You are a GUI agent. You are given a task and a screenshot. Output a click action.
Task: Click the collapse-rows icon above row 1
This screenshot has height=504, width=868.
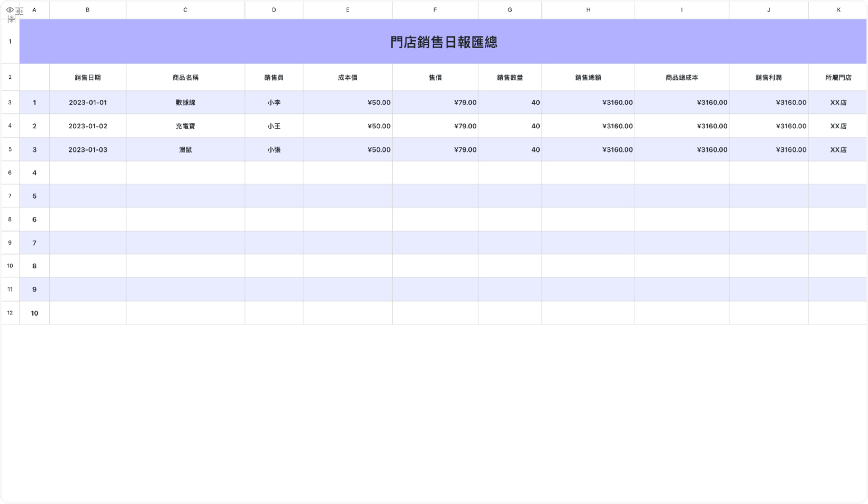11,19
